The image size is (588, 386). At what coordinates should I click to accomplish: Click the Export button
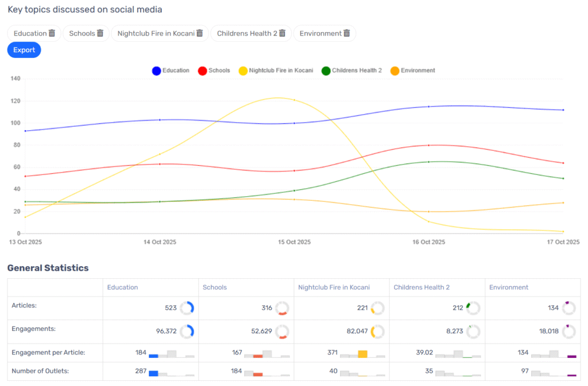pos(24,50)
